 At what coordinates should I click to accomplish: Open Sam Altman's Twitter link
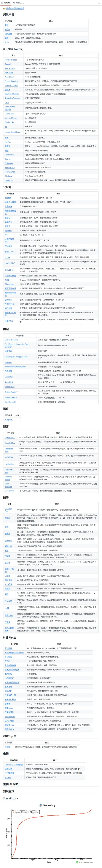pyautogui.click(x=9, y=68)
